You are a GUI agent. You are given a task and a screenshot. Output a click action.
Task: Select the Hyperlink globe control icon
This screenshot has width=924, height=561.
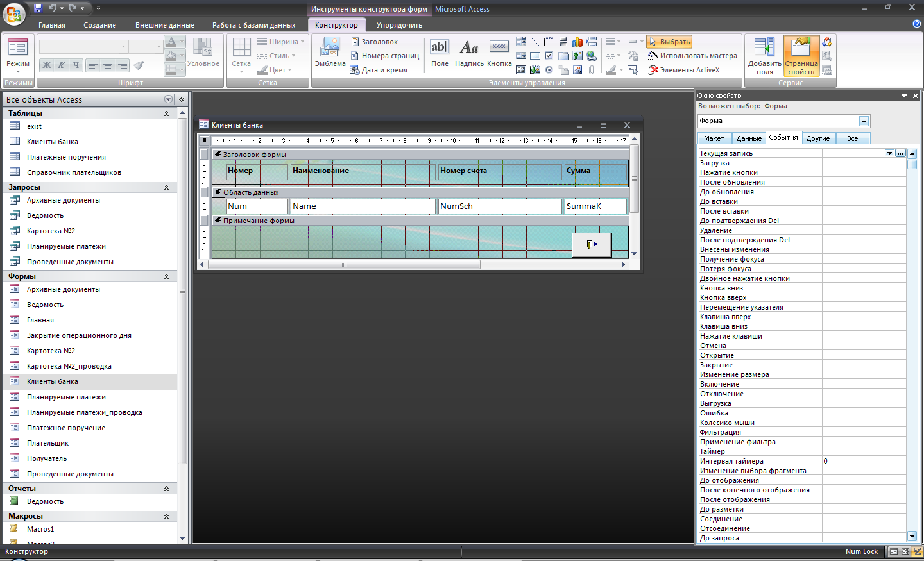pos(592,56)
